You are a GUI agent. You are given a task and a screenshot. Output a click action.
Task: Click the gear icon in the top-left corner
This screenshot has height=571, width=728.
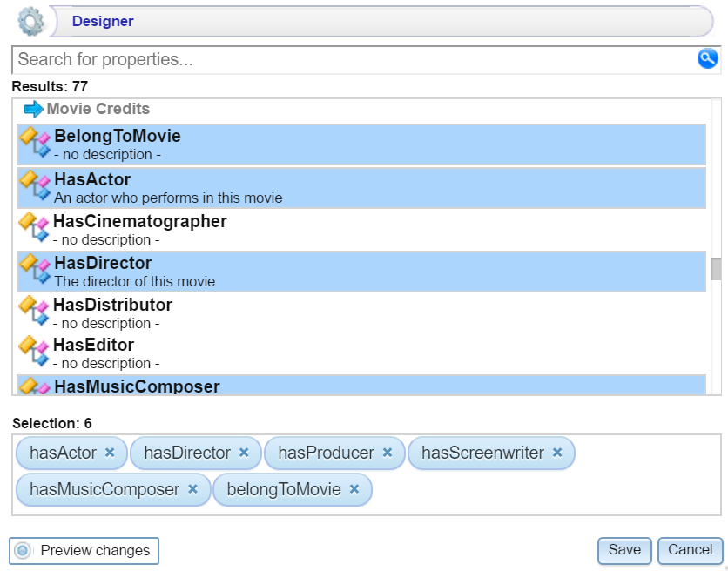(x=31, y=20)
